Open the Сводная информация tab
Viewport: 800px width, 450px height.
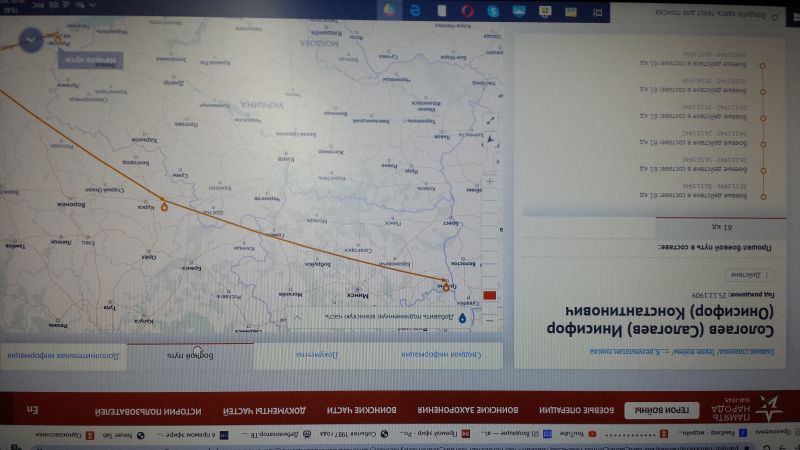[x=441, y=354]
